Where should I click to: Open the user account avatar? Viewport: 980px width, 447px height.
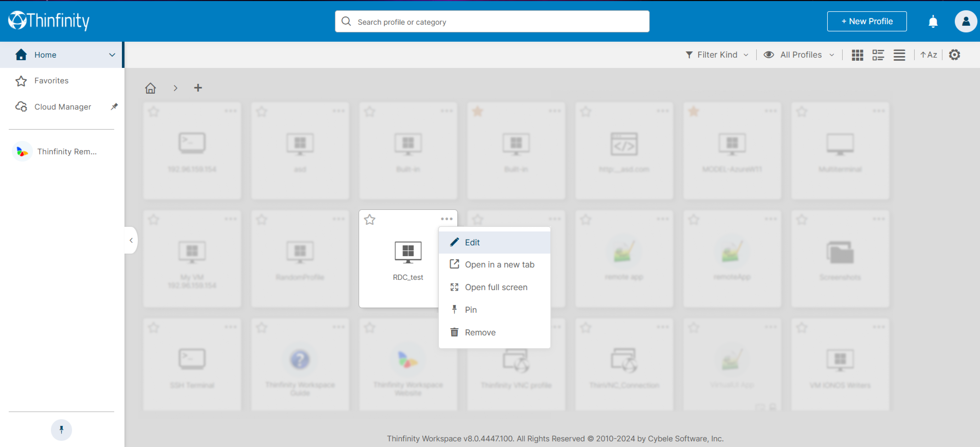tap(966, 21)
